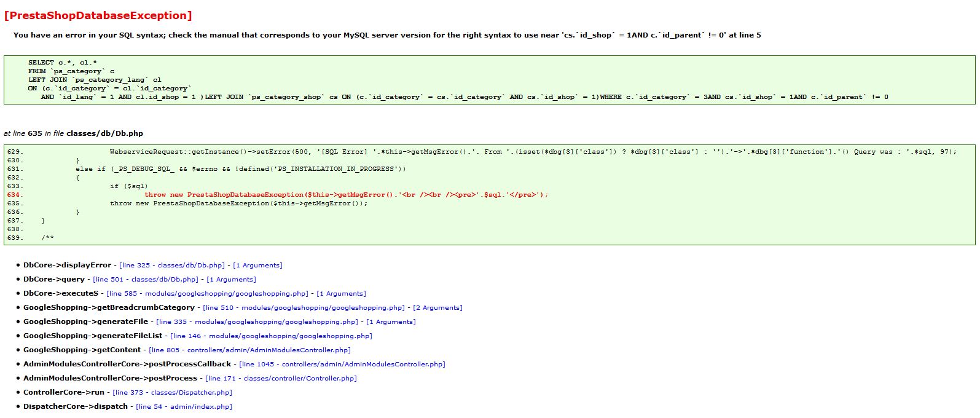The height and width of the screenshot is (418, 980).
Task: Show arguments for DbCore->executeS
Action: (x=341, y=294)
